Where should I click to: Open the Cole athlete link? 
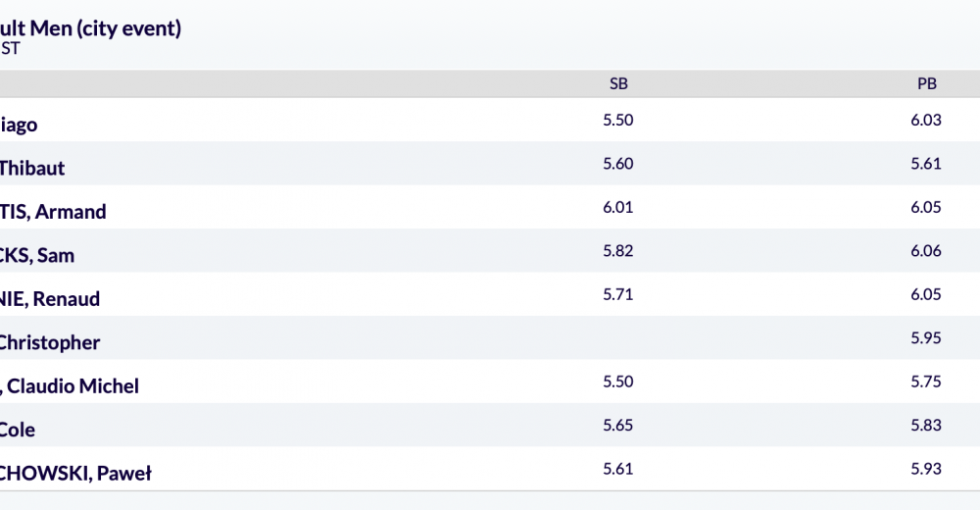click(18, 430)
